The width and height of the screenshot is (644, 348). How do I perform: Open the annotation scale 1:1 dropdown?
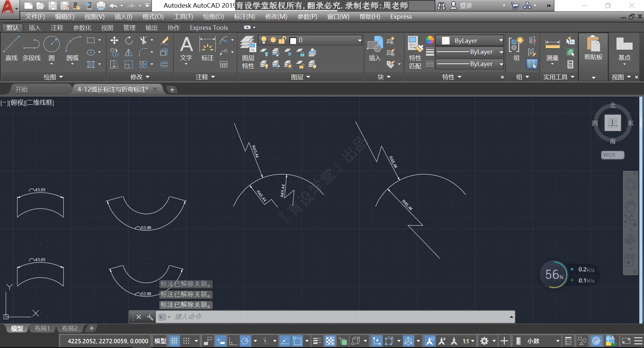pyautogui.click(x=469, y=341)
